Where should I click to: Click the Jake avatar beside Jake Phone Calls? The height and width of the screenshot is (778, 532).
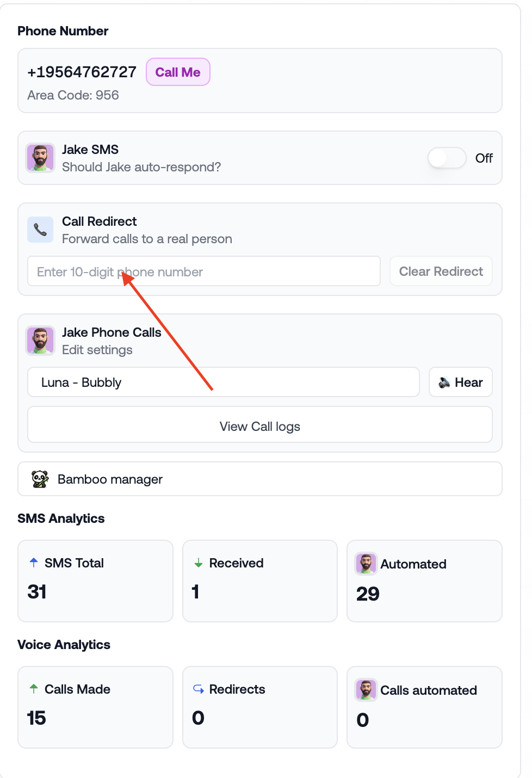[40, 341]
